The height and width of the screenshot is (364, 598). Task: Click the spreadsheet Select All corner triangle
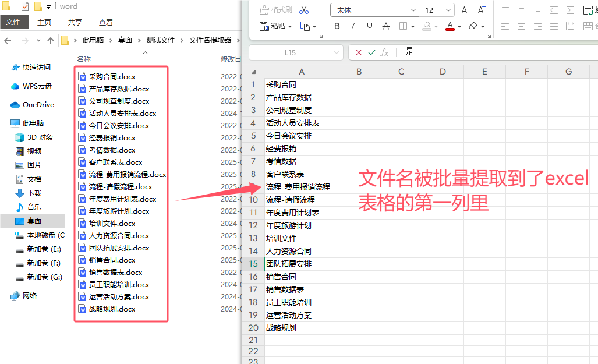pos(254,72)
